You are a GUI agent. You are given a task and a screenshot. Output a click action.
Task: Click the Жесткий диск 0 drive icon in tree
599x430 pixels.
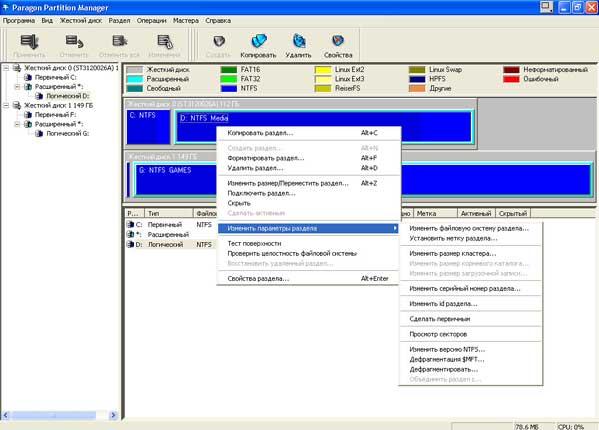17,68
